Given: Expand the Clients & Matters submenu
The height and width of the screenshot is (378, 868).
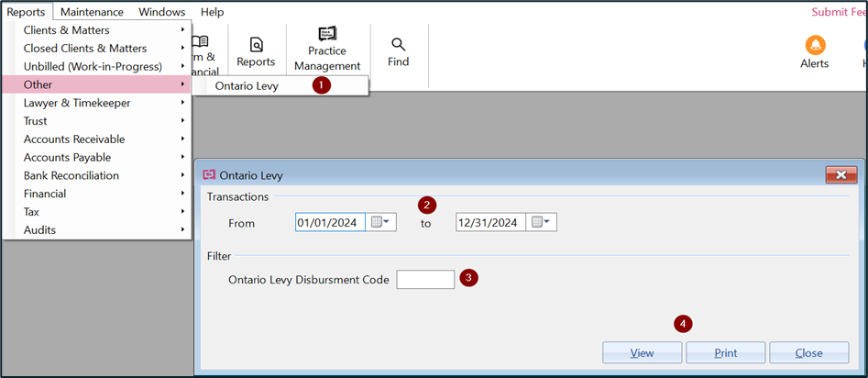Looking at the screenshot, I should pyautogui.click(x=96, y=29).
